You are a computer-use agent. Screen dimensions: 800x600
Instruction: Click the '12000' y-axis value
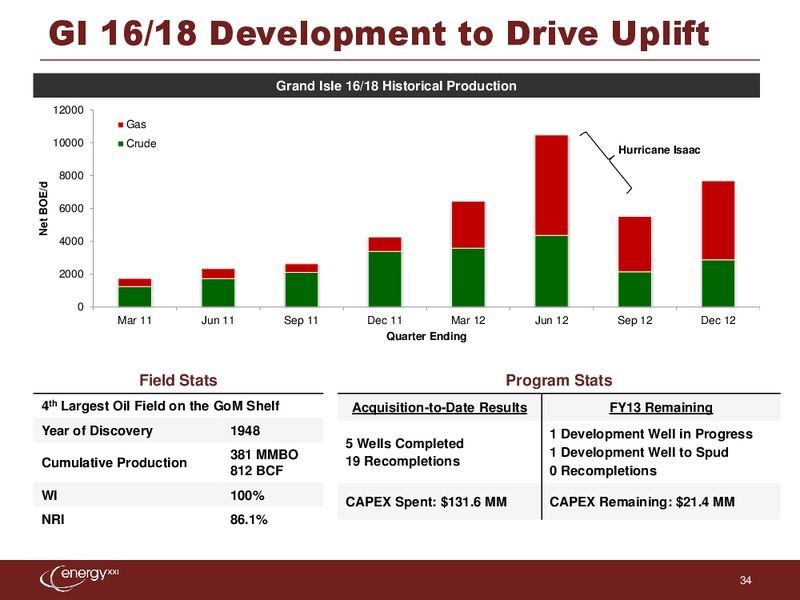tap(68, 110)
